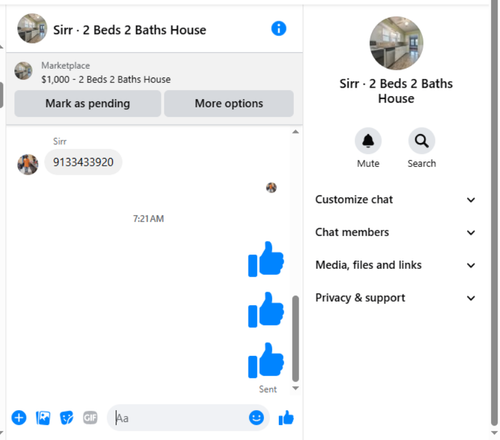Click the '$1,000 - 2 Beds 2 Baths House' listing text

106,79
